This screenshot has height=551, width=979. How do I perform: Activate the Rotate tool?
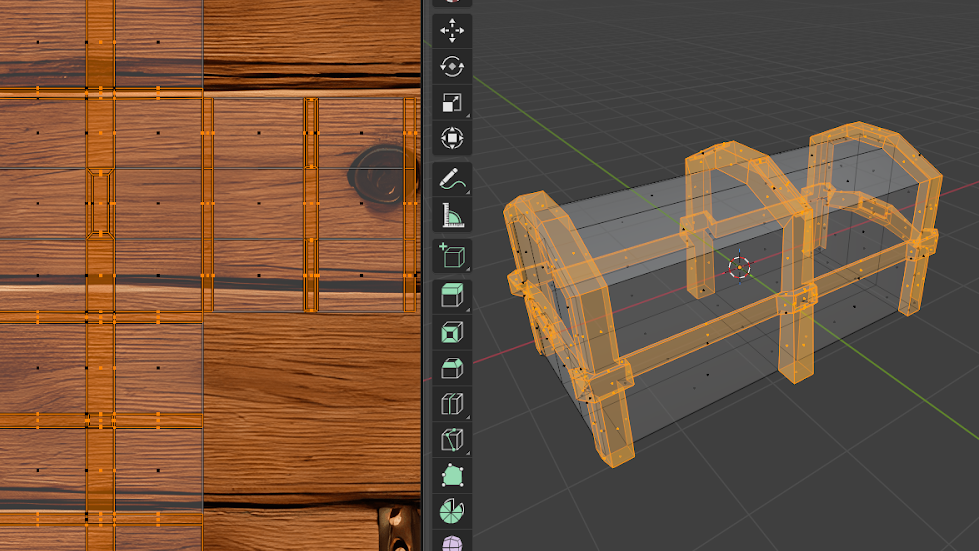452,67
